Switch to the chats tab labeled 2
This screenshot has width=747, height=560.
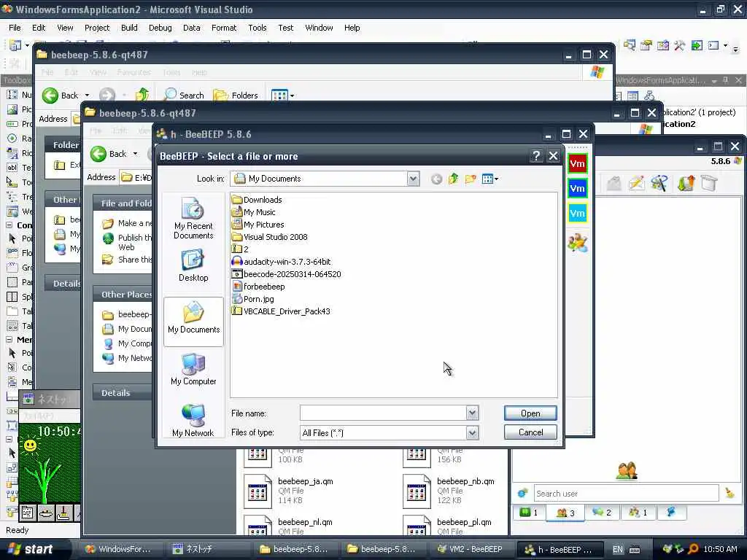pos(602,513)
